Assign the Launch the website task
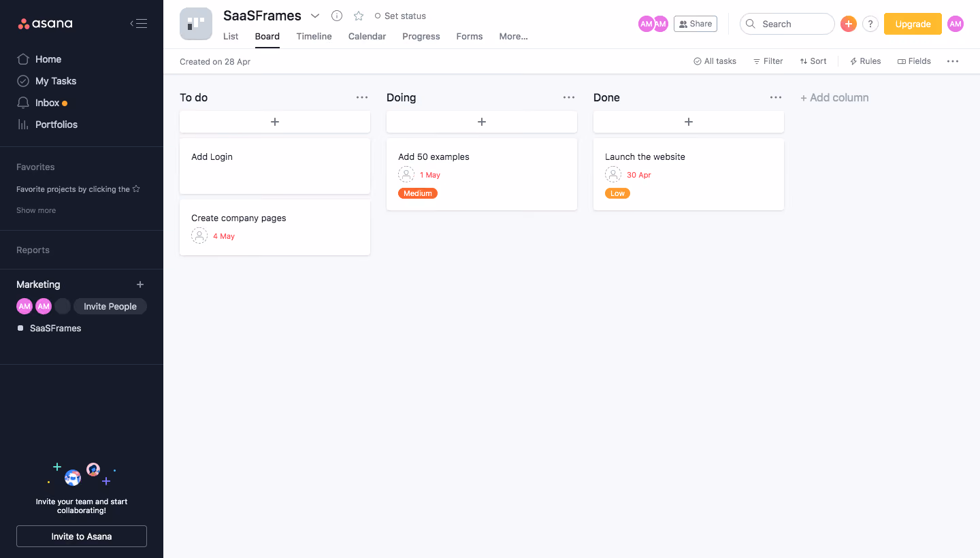 pyautogui.click(x=613, y=175)
